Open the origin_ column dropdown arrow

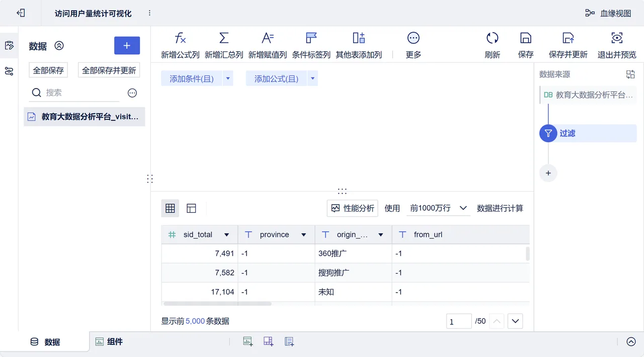point(381,235)
